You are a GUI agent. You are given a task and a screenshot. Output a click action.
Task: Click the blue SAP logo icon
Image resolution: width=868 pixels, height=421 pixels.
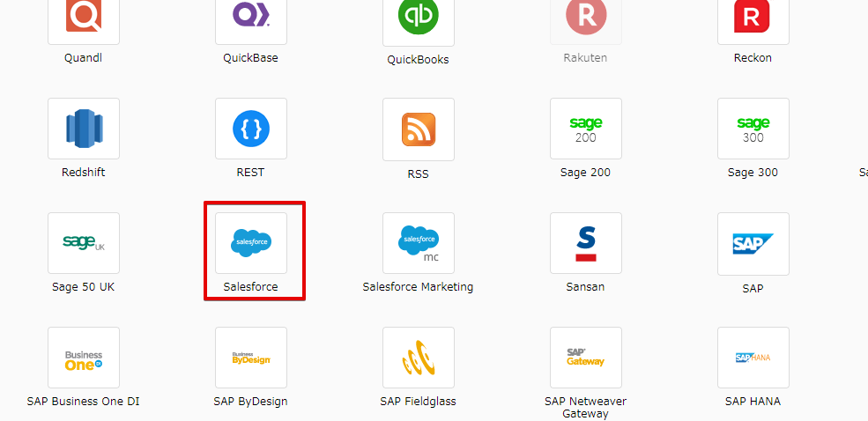click(753, 243)
